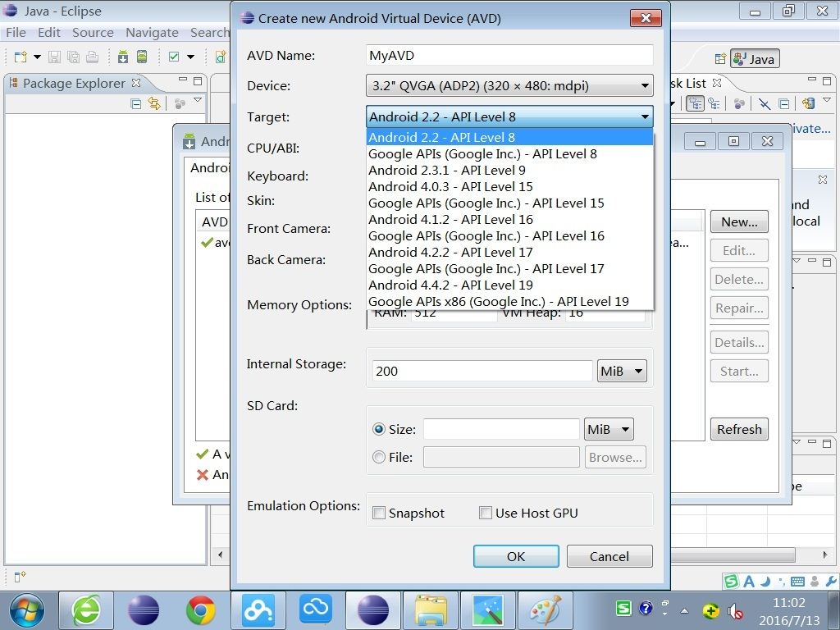Select Android 4.2.2 - API Level 17 option
Screen dimensions: 840x630
(509, 252)
